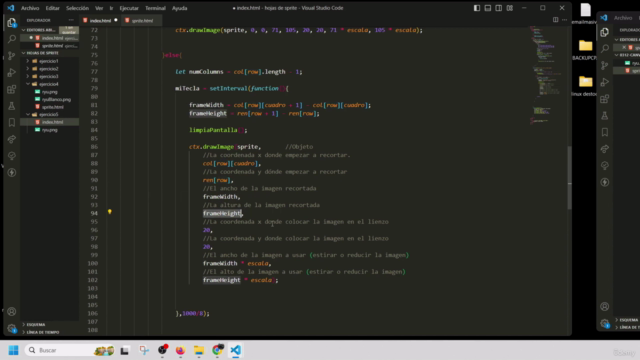
Task: Switch to the sprite.html editor tab
Action: pos(142,20)
